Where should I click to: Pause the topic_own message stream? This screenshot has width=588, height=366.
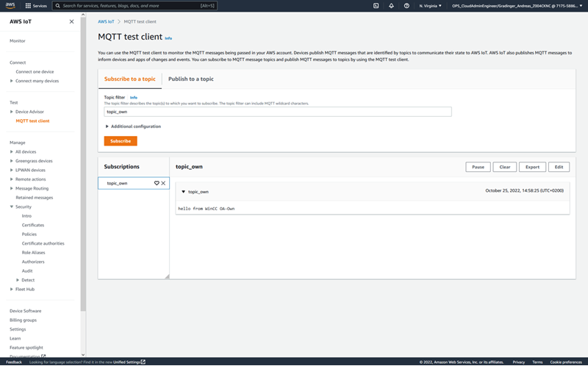[478, 167]
